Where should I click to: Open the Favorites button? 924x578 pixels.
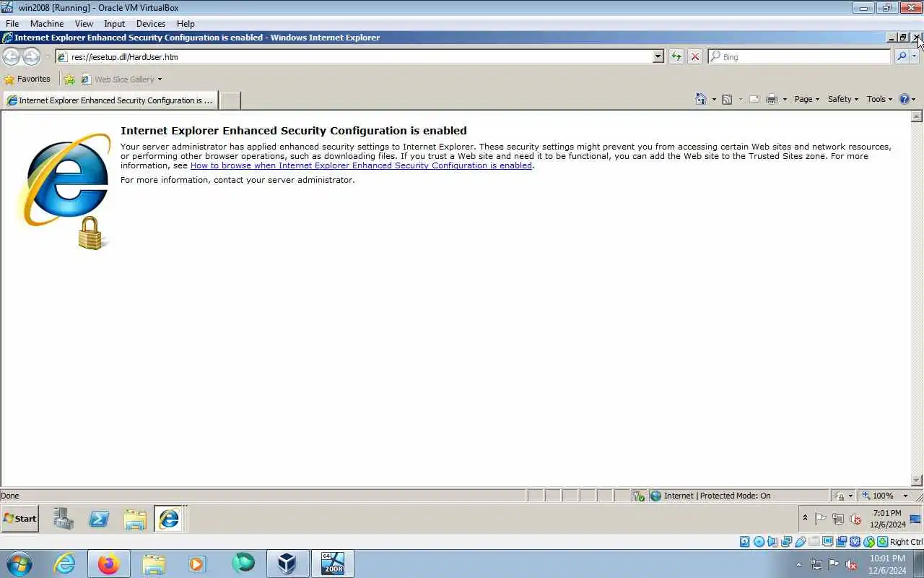27,79
